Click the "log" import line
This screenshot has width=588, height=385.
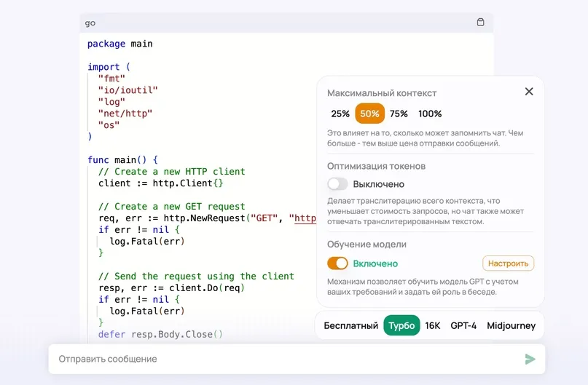[111, 102]
